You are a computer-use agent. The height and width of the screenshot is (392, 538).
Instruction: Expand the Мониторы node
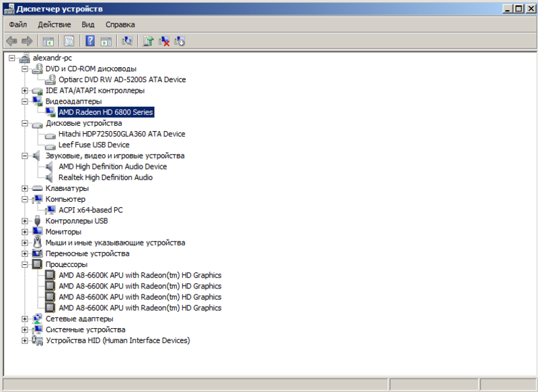point(24,232)
